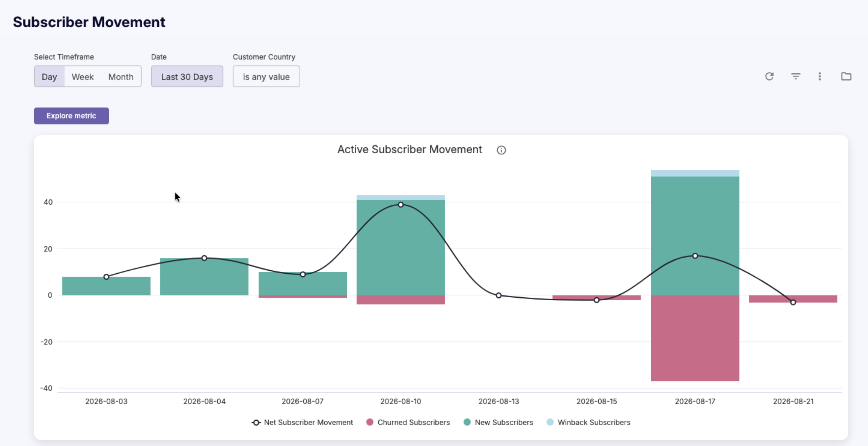Click the pink churned bar for 2026-08-17
The image size is (868, 446).
coord(695,338)
